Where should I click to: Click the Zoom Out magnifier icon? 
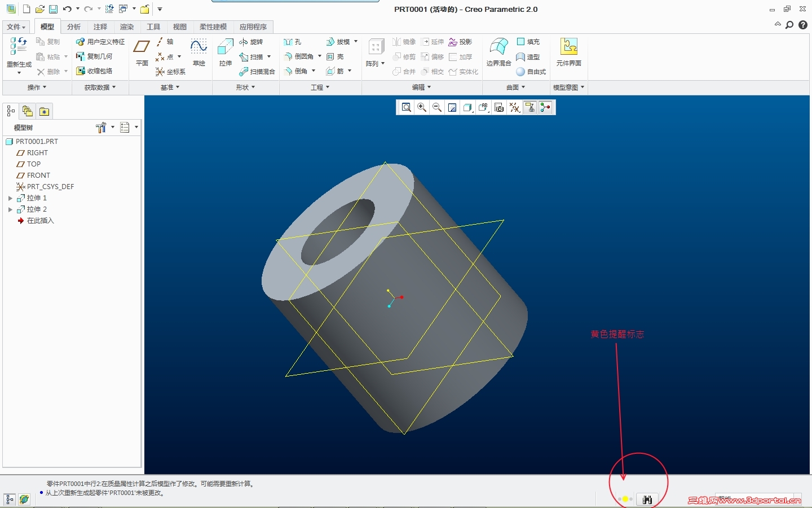pos(436,107)
